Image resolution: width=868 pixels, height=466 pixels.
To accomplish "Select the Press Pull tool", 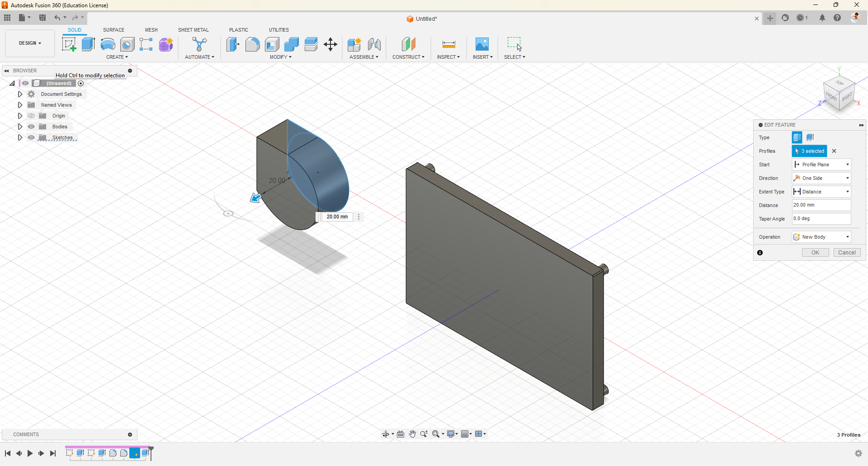I will tap(233, 44).
